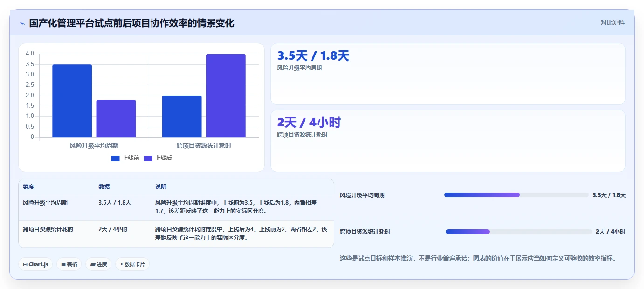Click the 风险升级平均周期 x-axis label in chart
This screenshot has width=644, height=289.
[x=94, y=145]
